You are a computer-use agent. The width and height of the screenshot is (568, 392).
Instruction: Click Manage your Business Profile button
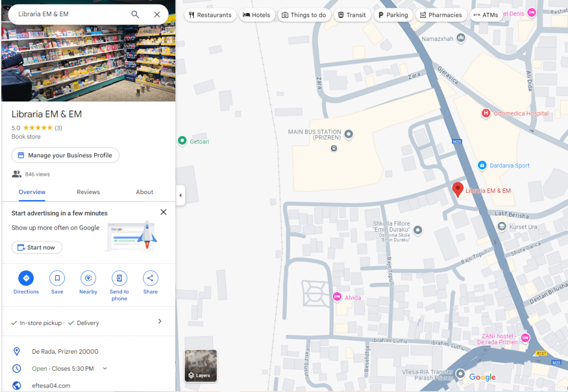[x=65, y=155]
